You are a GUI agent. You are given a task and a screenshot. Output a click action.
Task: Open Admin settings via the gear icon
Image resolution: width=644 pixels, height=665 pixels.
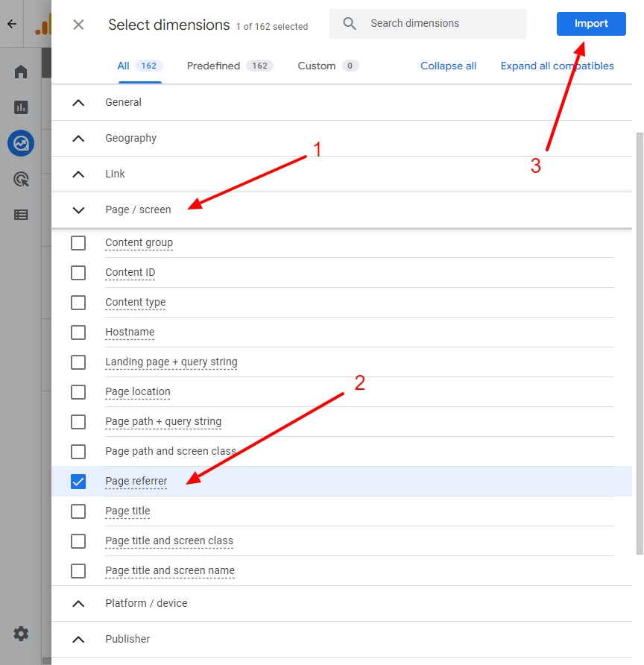(x=20, y=634)
